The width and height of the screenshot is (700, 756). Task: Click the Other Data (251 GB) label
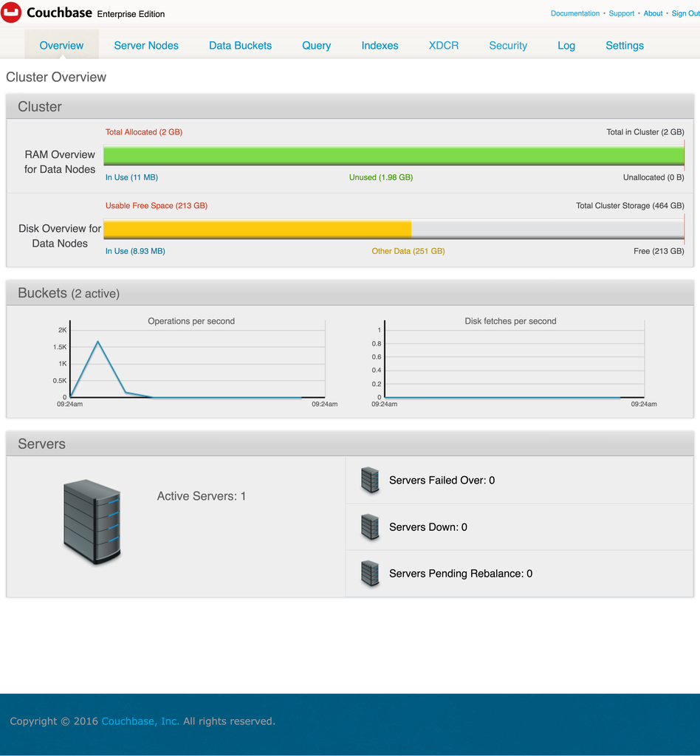pyautogui.click(x=408, y=251)
